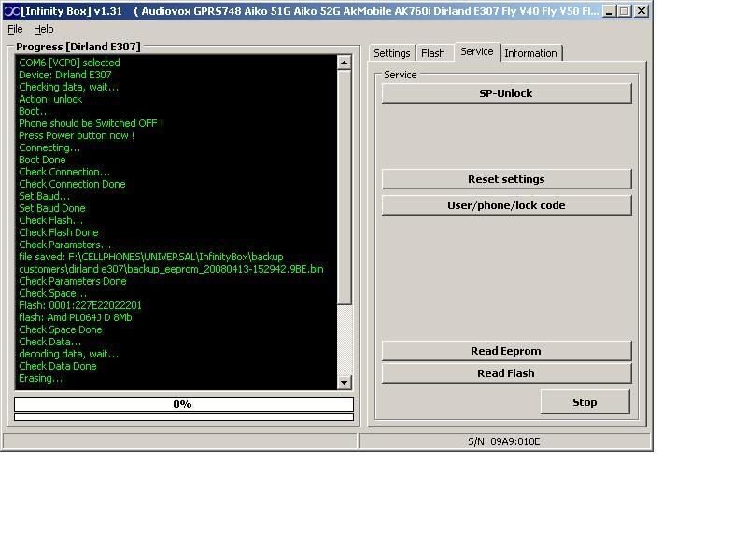Click 'decoding data, wait...' log line
747x560 pixels.
68,354
